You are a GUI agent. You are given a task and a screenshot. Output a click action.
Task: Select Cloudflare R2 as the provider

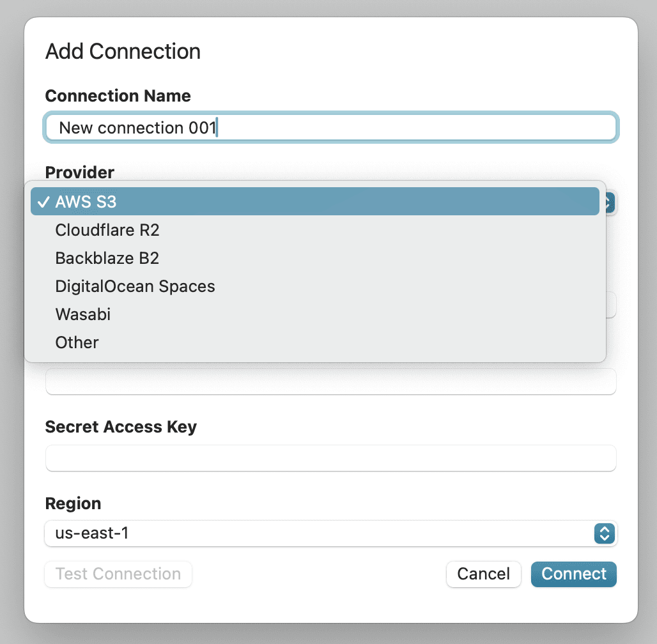[x=107, y=230]
